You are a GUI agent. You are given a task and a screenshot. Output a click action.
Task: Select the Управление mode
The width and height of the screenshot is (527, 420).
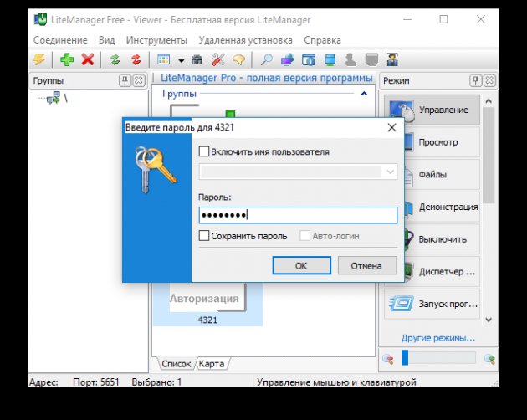coord(432,110)
